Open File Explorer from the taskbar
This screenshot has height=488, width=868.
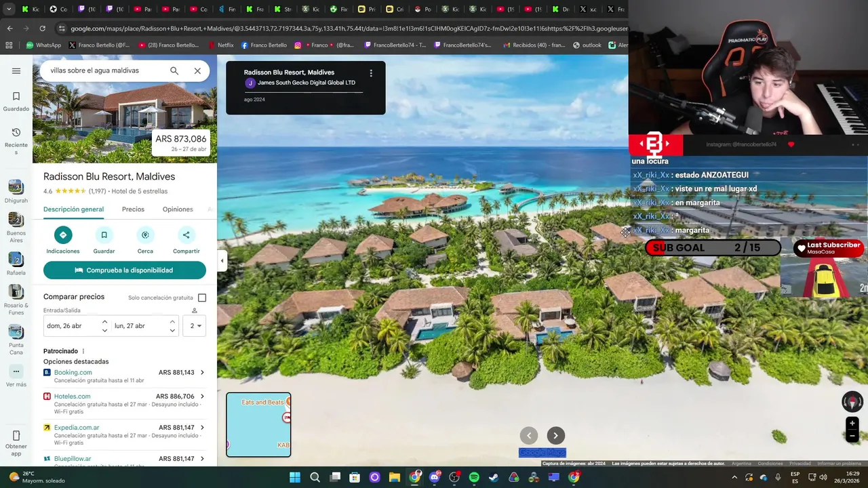click(x=395, y=477)
